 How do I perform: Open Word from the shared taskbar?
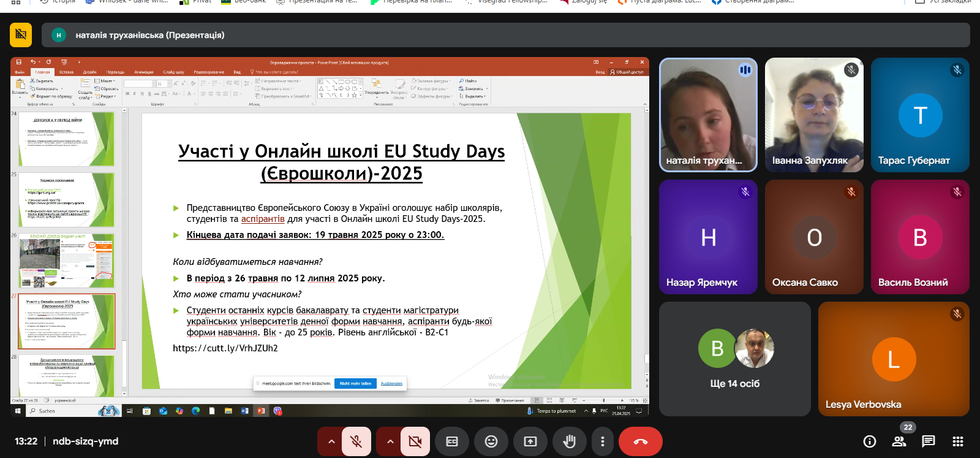(x=244, y=411)
